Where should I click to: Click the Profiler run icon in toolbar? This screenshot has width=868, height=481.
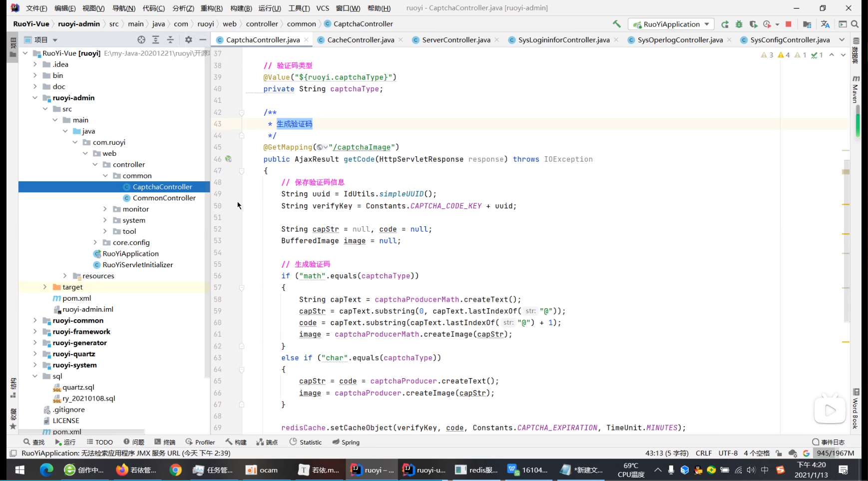pyautogui.click(x=767, y=24)
